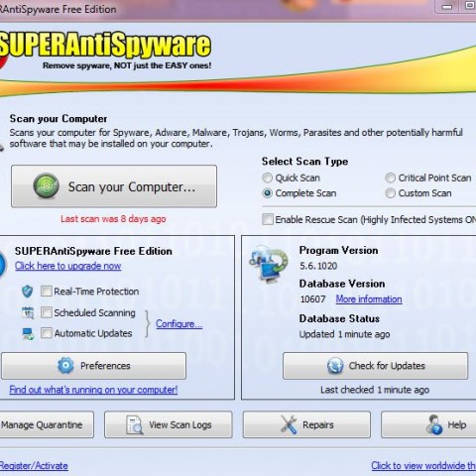Click the Preferences gear icon
The width and height of the screenshot is (476, 476).
pyautogui.click(x=65, y=366)
